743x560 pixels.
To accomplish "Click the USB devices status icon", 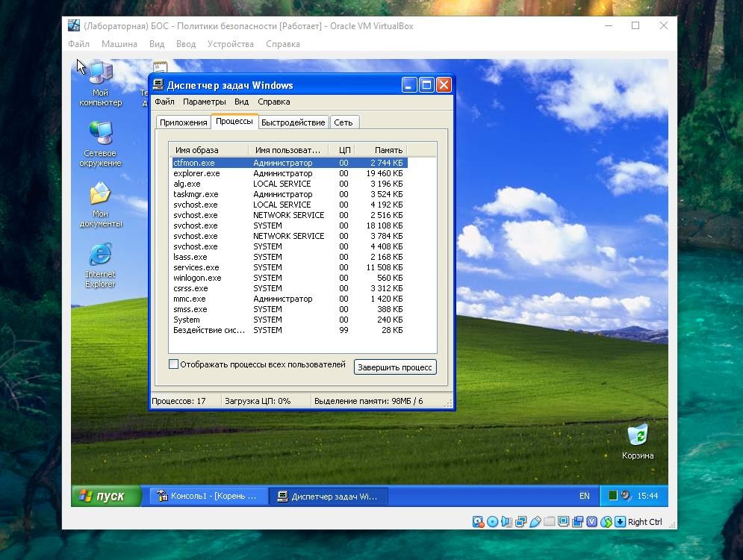I will (535, 522).
